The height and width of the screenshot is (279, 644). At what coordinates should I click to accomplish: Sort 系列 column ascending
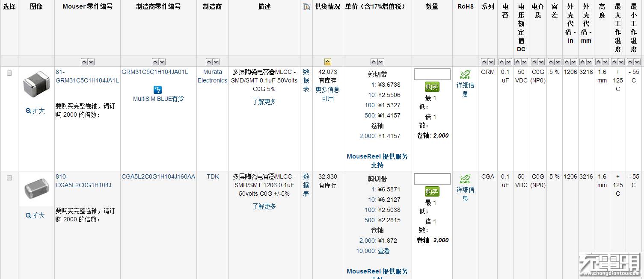(484, 62)
